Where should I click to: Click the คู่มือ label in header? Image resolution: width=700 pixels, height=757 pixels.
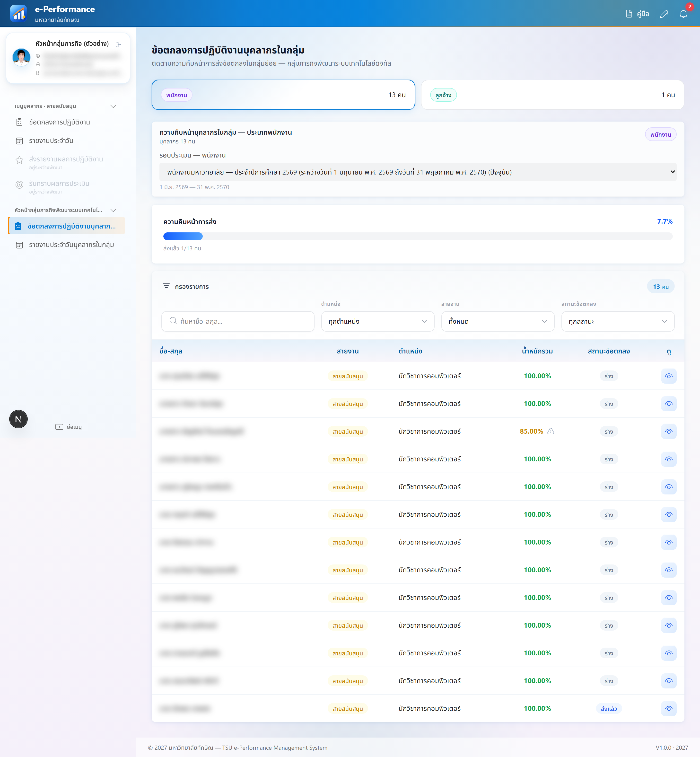click(643, 14)
